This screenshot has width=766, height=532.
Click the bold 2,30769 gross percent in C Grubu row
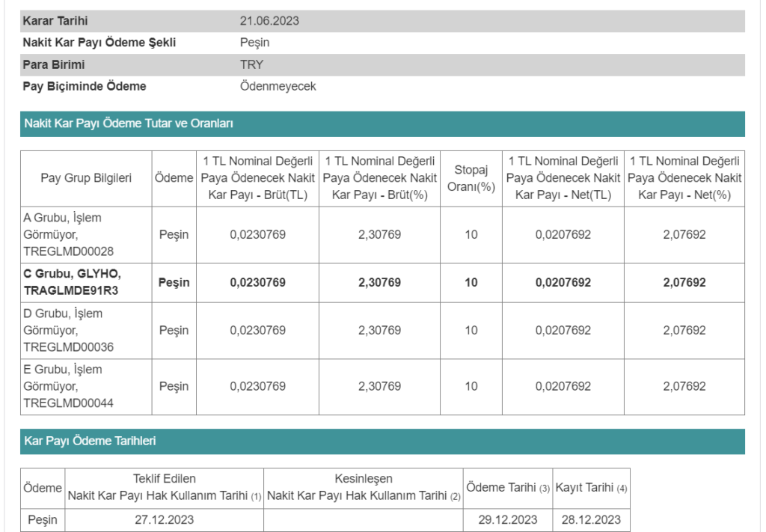pyautogui.click(x=379, y=283)
